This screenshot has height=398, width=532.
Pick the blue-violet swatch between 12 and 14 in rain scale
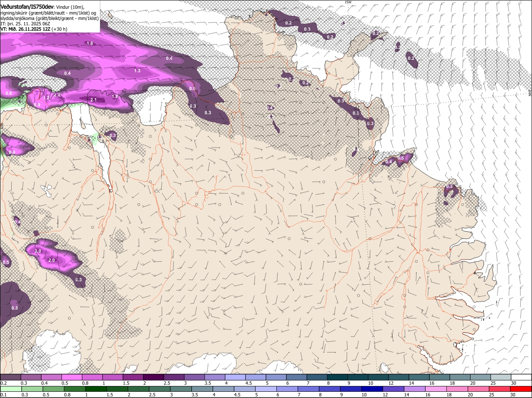394,389
